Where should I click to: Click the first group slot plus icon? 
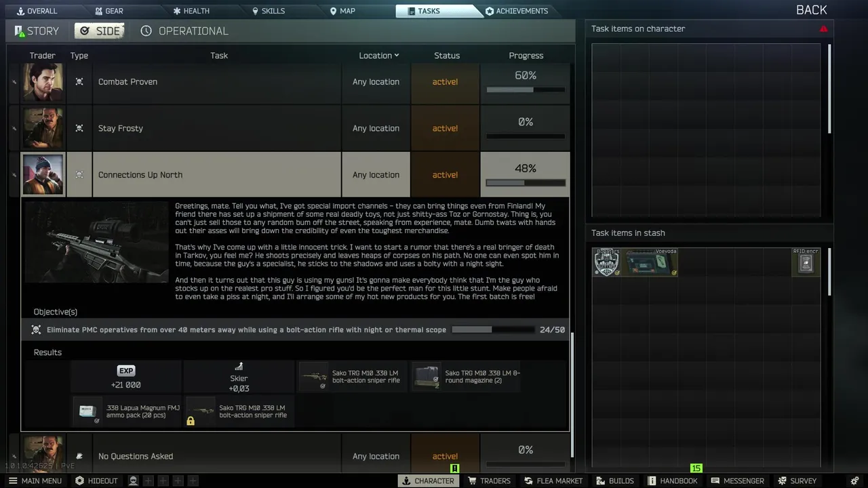pyautogui.click(x=149, y=481)
